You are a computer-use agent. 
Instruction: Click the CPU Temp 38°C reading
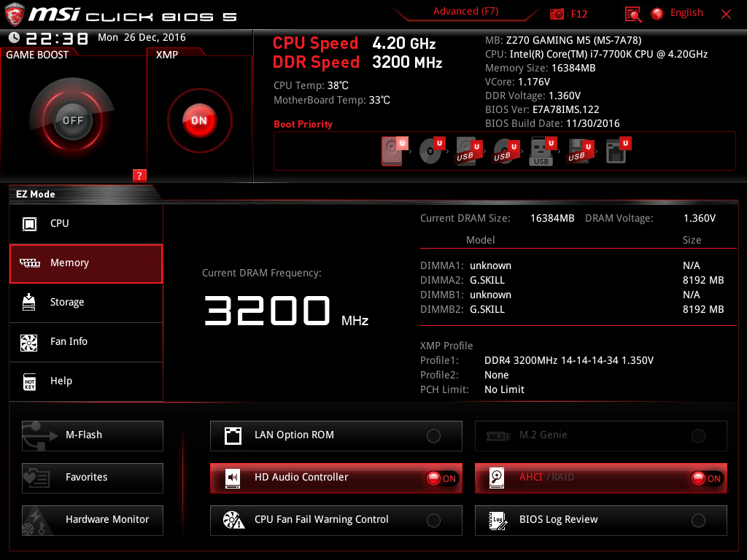(311, 85)
